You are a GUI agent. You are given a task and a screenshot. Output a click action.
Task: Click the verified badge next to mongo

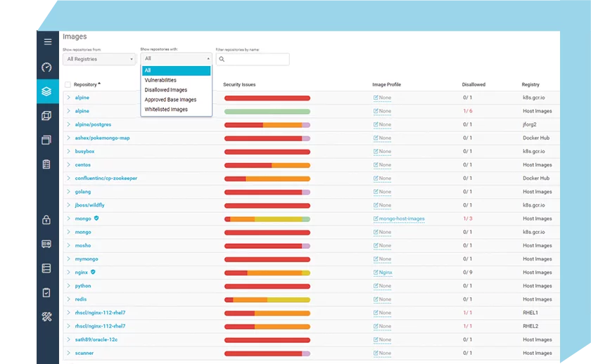click(96, 218)
